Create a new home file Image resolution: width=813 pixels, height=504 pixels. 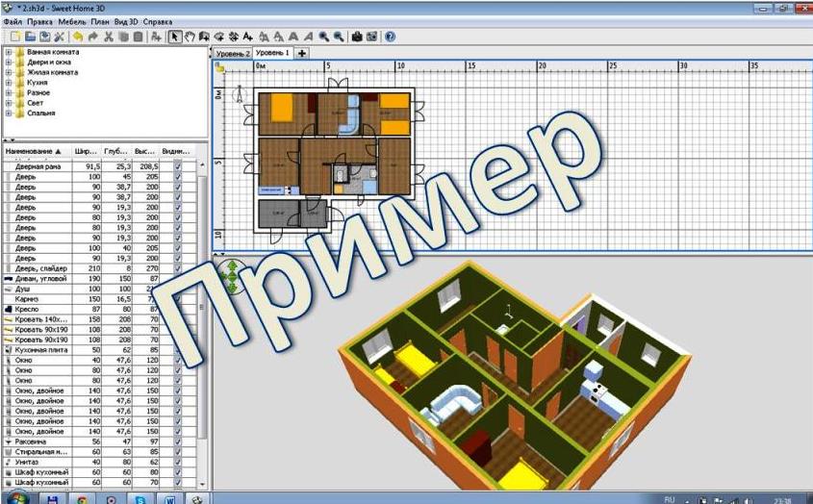click(x=15, y=37)
